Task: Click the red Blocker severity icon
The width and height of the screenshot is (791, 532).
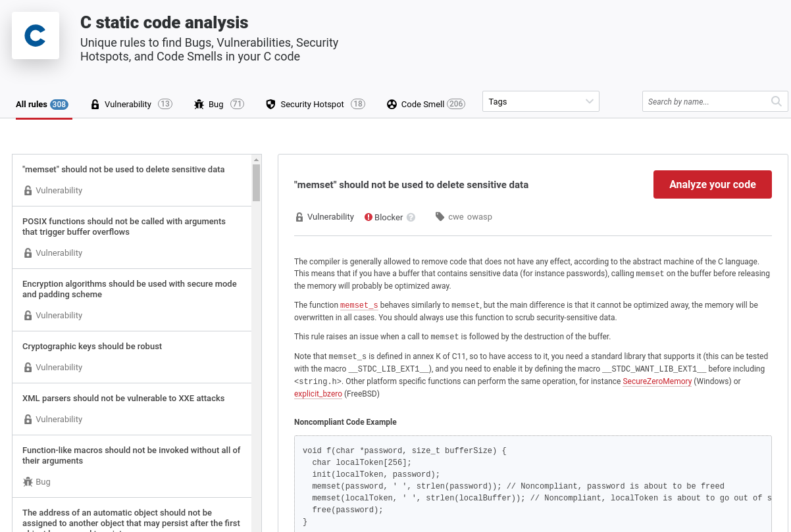Action: [368, 217]
